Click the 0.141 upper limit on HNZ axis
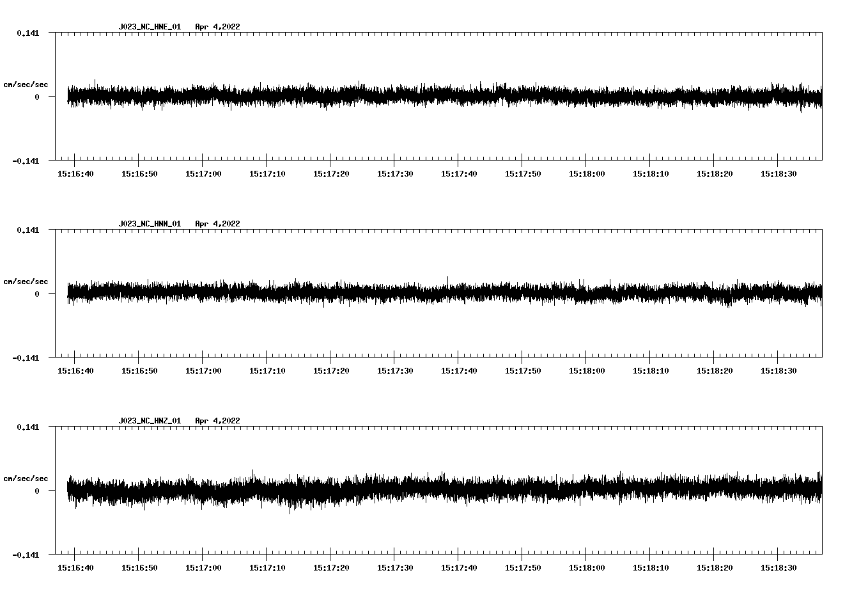The width and height of the screenshot is (868, 591). pos(27,427)
